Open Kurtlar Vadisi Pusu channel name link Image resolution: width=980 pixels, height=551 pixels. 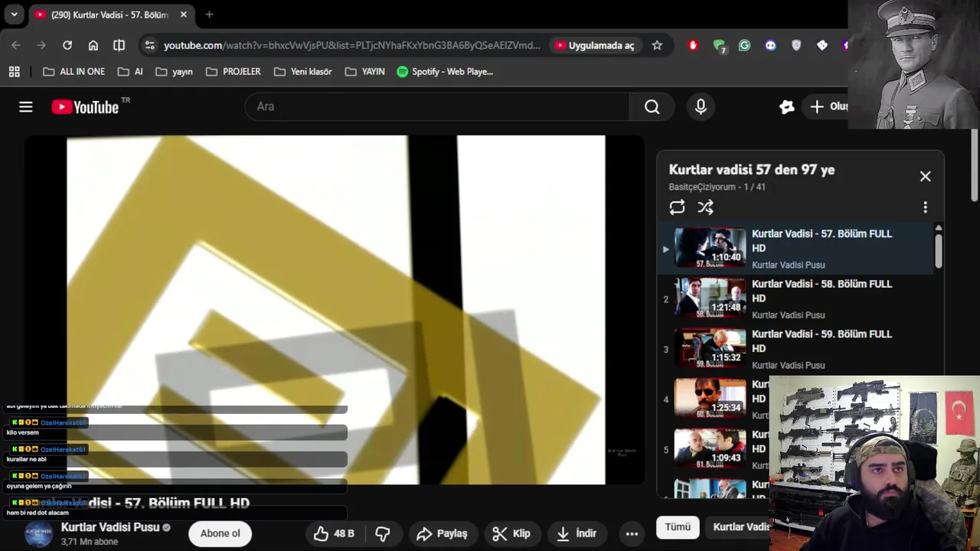(110, 527)
